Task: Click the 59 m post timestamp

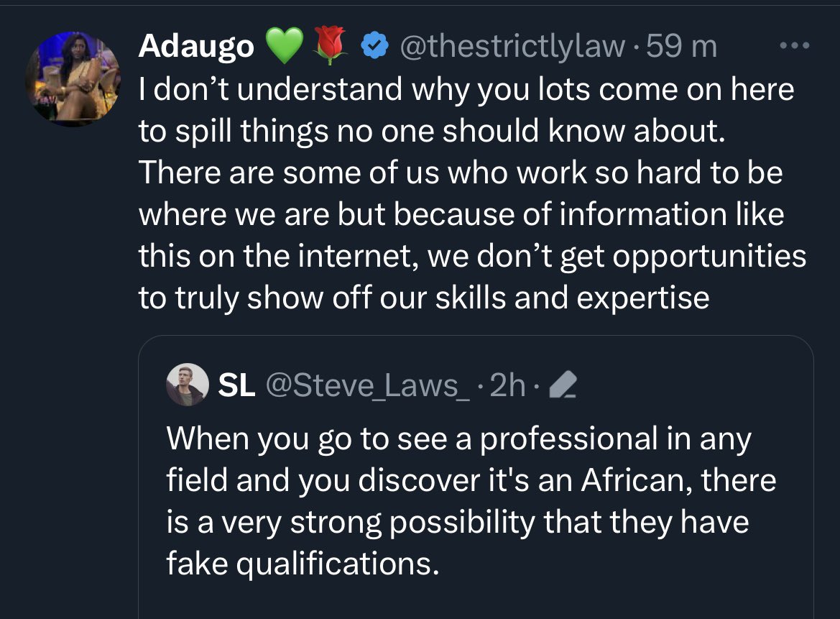Action: pyautogui.click(x=682, y=46)
